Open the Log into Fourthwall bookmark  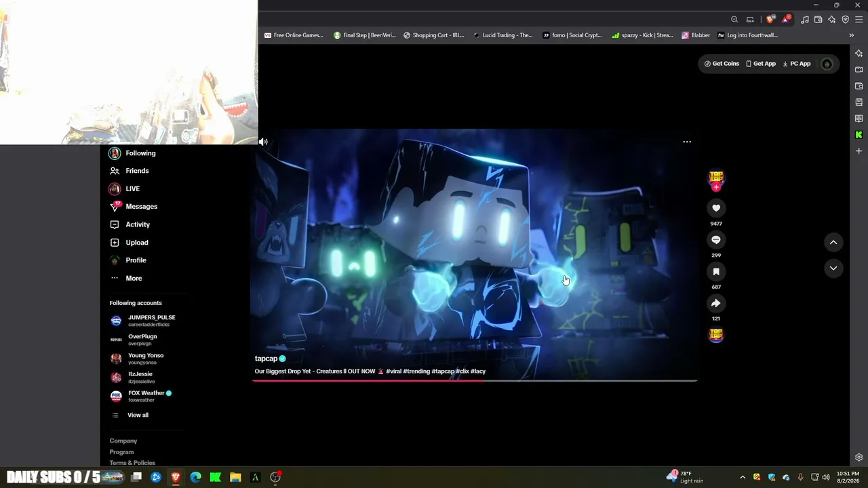click(748, 35)
